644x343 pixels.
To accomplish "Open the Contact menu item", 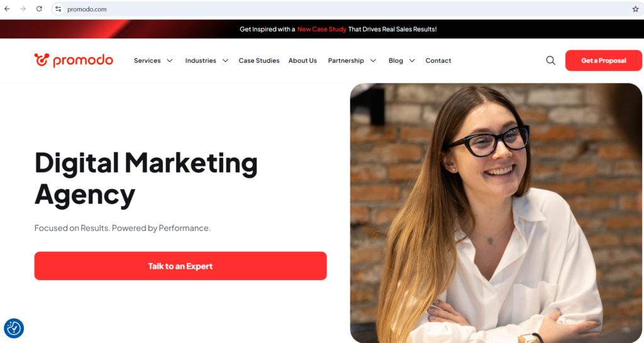I will 438,61.
